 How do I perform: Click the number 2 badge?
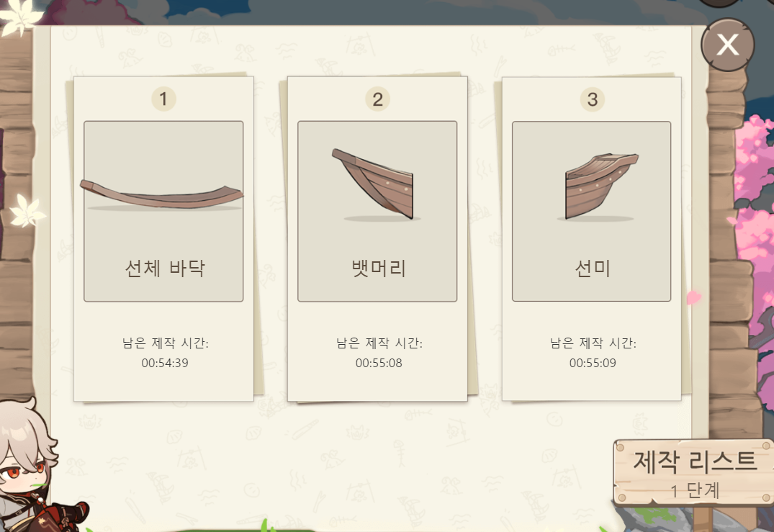[377, 99]
